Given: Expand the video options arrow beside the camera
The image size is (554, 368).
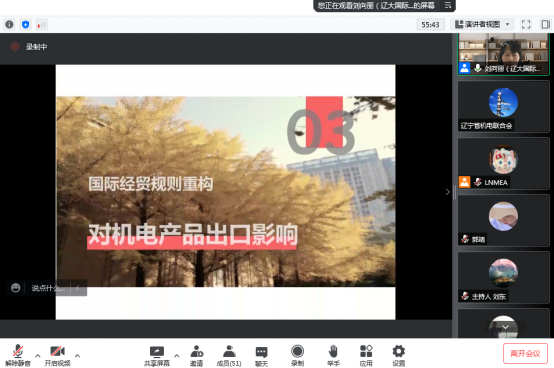Looking at the screenshot, I should coord(77,355).
